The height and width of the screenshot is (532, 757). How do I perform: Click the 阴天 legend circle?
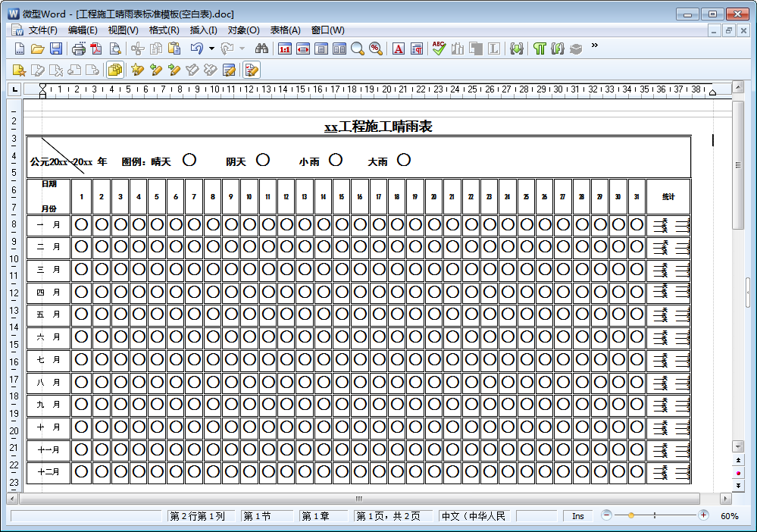pyautogui.click(x=263, y=160)
